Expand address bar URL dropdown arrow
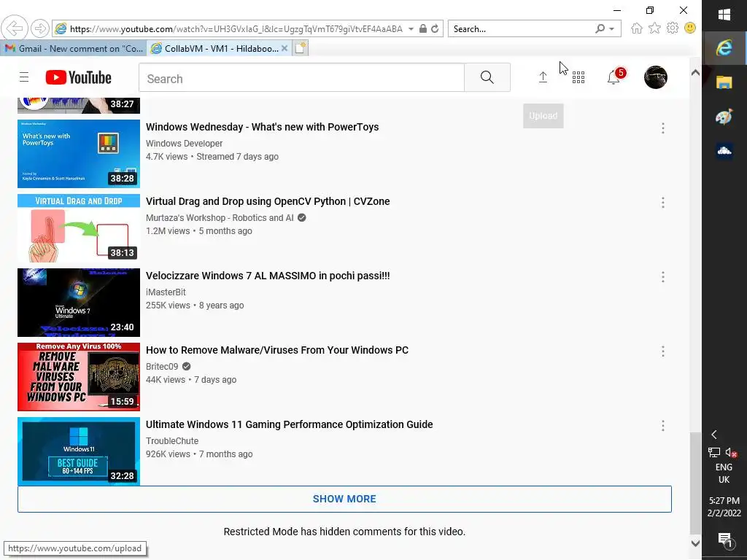Viewport: 747px width, 560px height. tap(411, 28)
